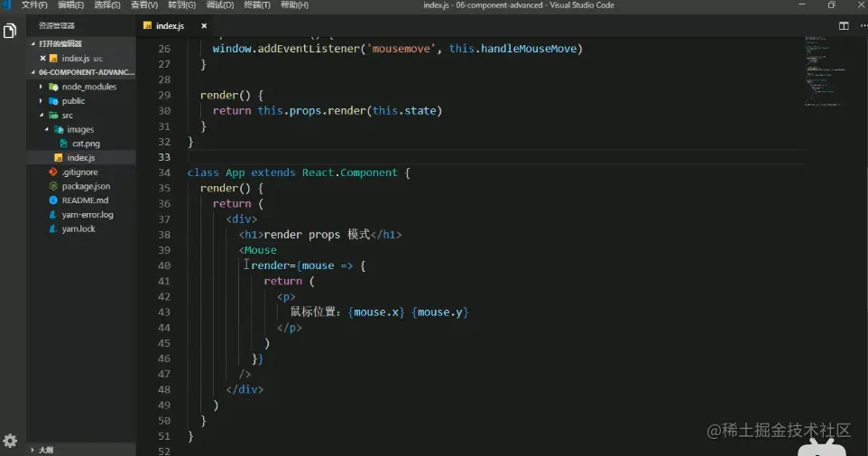868x456 pixels.
Task: Open README.md in the file tree
Action: (x=85, y=200)
